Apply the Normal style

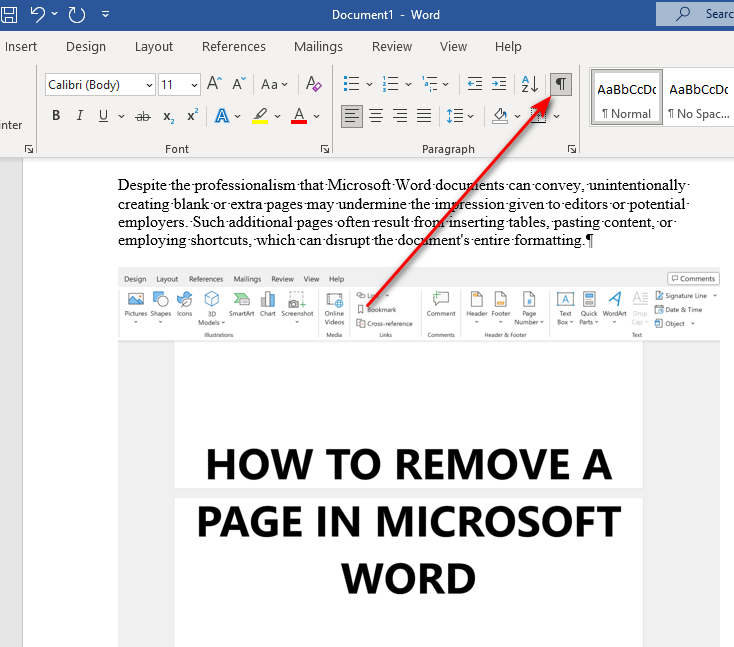click(626, 98)
